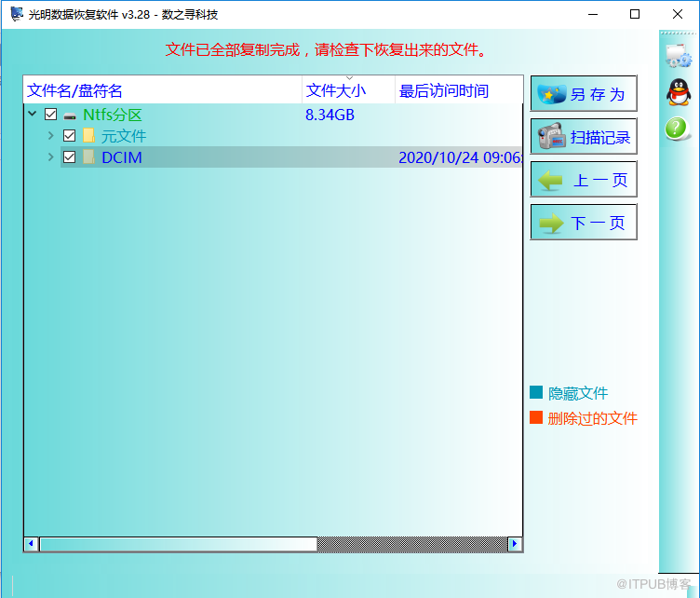Click the green right arrow icon
The image size is (700, 598).
point(551,224)
